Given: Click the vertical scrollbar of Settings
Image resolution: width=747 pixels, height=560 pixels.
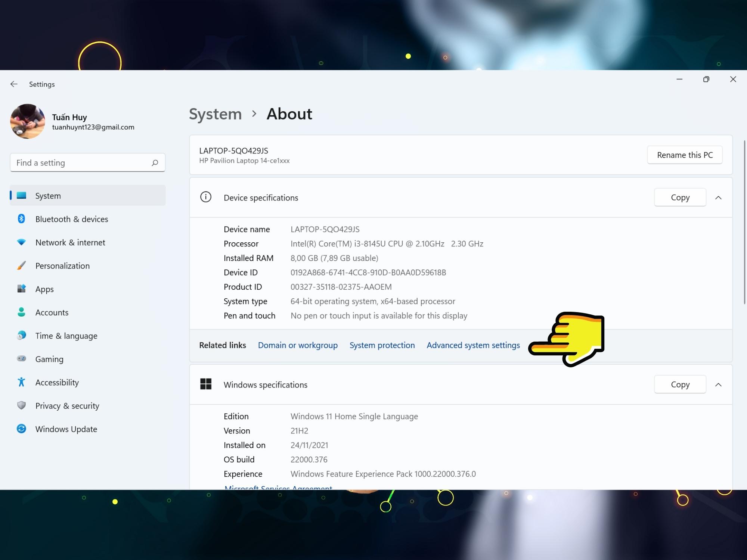Looking at the screenshot, I should pos(744,222).
